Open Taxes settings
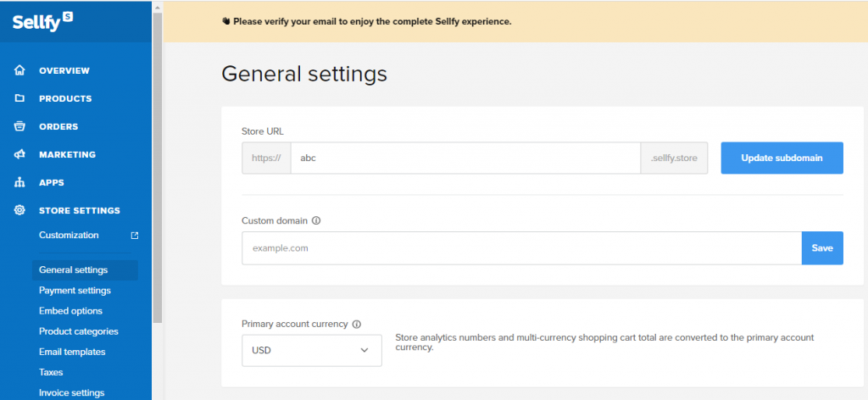The width and height of the screenshot is (868, 400). coord(51,372)
